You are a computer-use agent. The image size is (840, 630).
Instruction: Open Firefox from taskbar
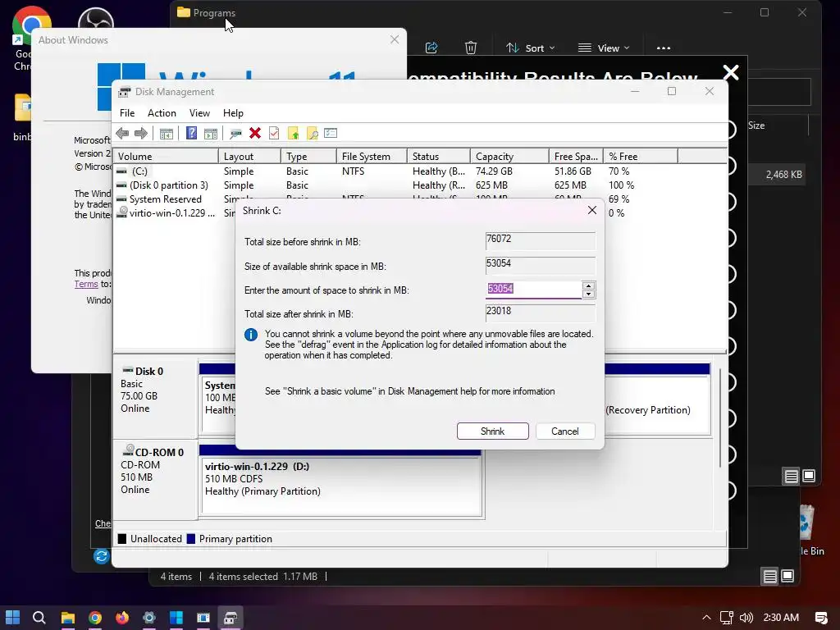click(122, 618)
